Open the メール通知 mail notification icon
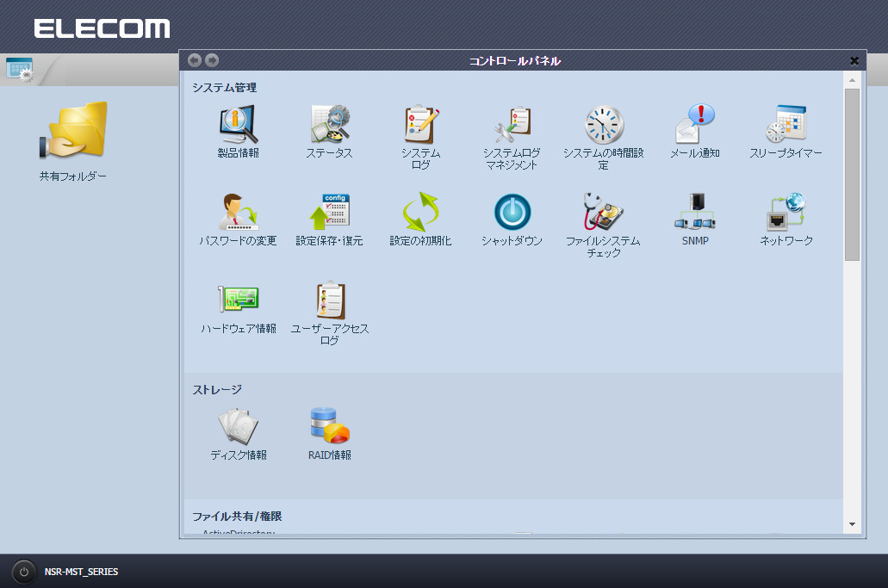Screen dimensions: 888x588 [x=695, y=124]
